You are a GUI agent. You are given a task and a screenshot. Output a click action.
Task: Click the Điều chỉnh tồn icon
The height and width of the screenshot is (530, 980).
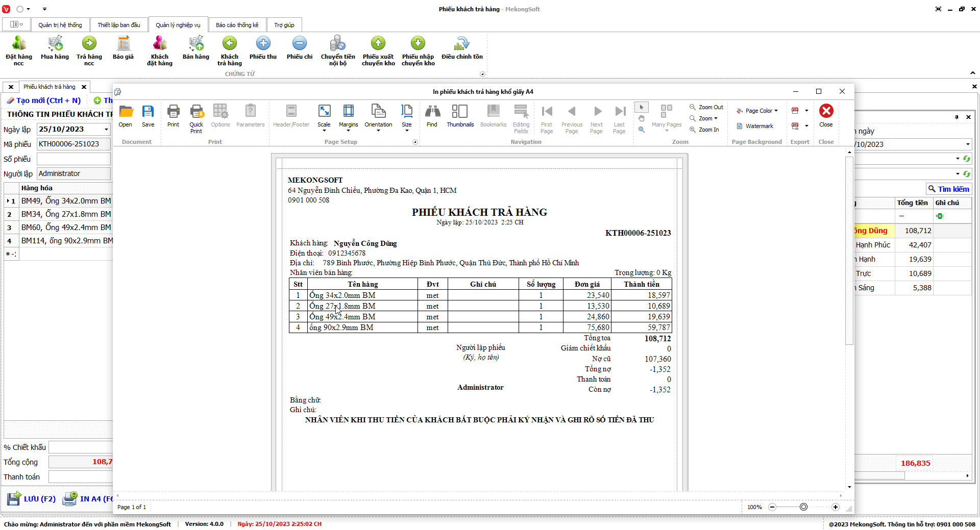click(462, 48)
